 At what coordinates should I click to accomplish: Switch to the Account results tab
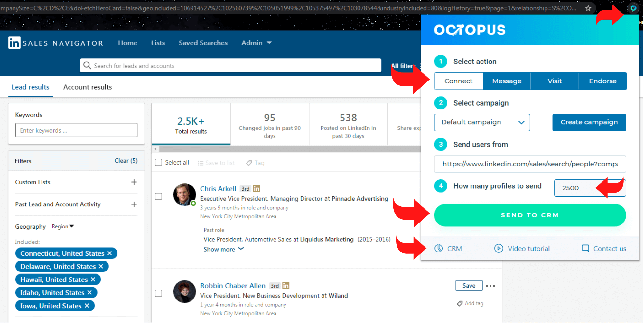tap(87, 87)
